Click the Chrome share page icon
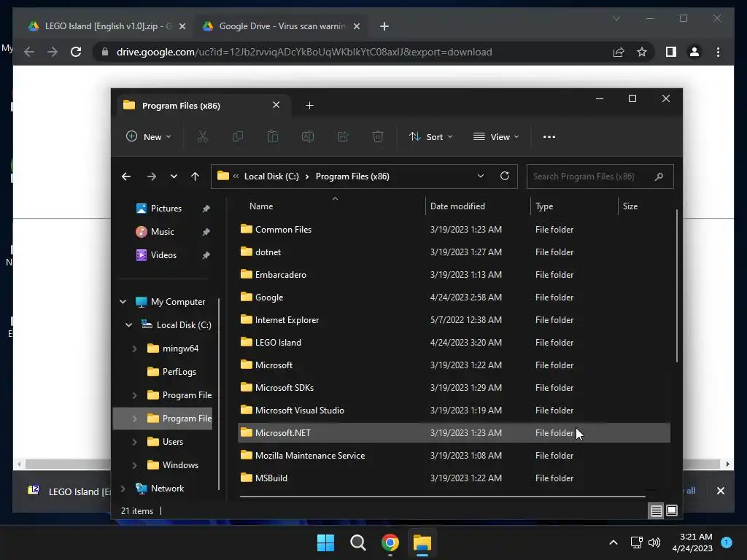 (x=619, y=52)
